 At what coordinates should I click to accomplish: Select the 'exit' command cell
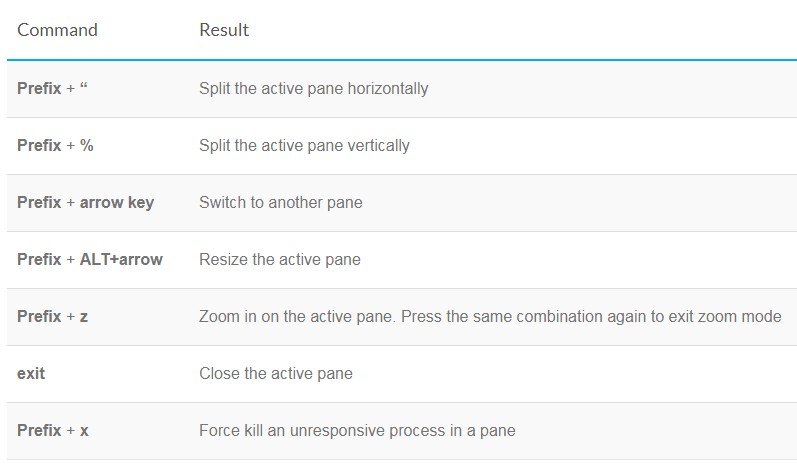point(31,373)
